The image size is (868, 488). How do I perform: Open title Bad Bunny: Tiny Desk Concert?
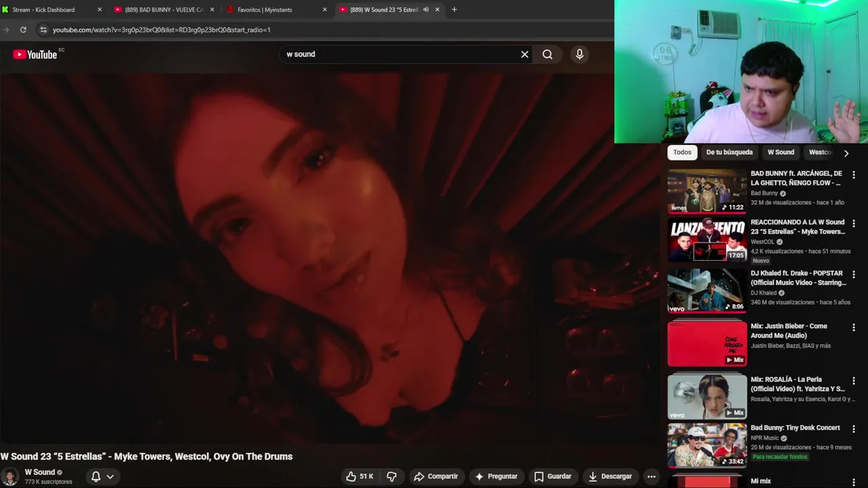[795, 428]
